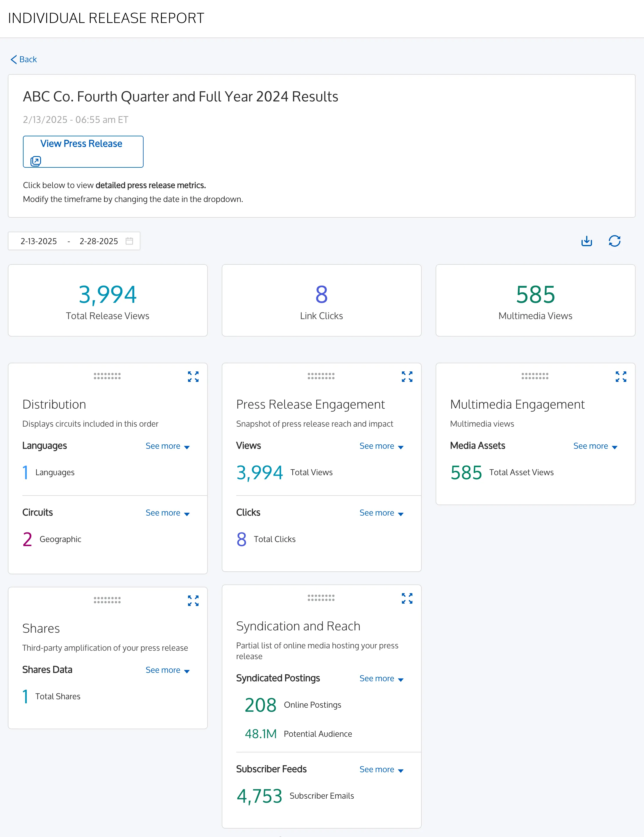Click the ABC Co. Fourth Quarter release title
644x837 pixels.
point(180,96)
